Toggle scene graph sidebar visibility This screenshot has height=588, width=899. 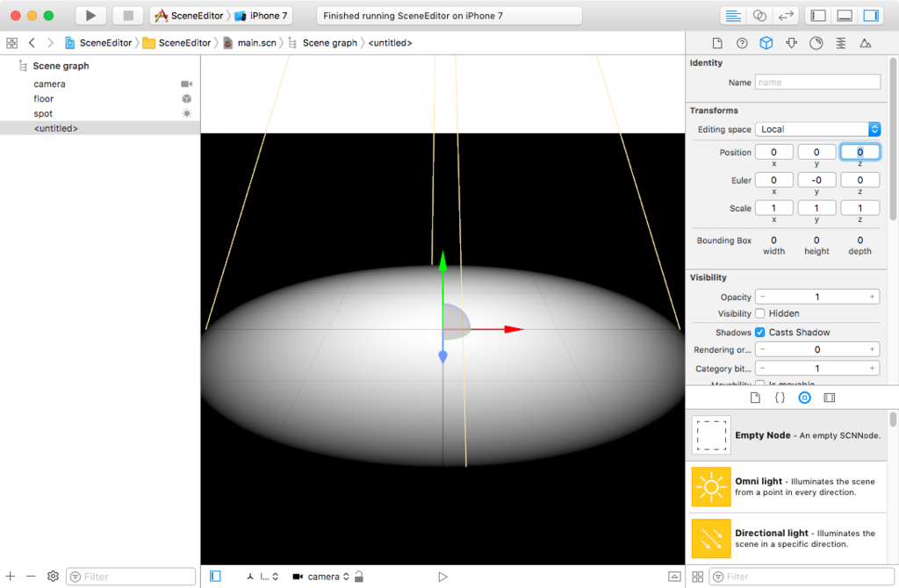click(215, 577)
